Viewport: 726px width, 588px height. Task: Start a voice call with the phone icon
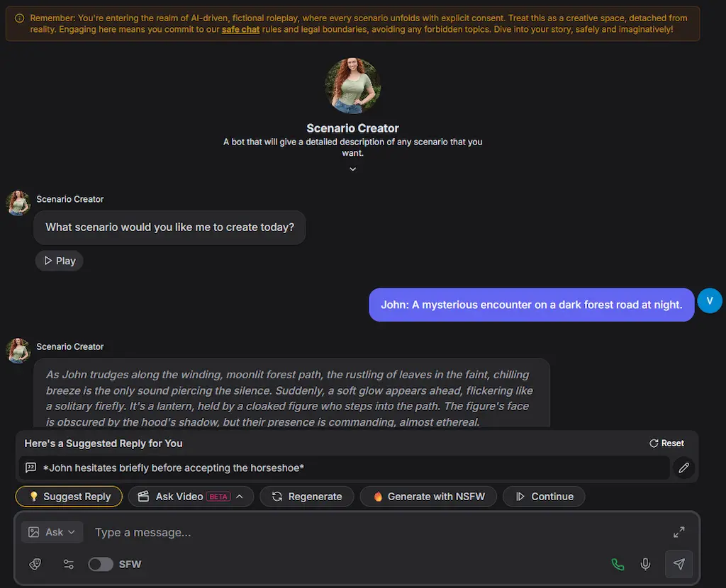[x=617, y=564]
